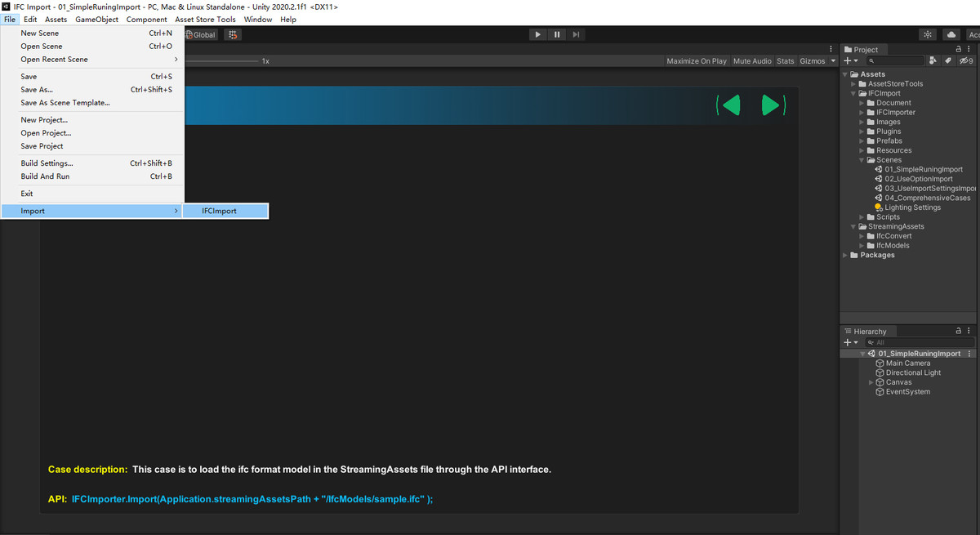
Task: Click the Project add (+) dropdown
Action: [850, 60]
